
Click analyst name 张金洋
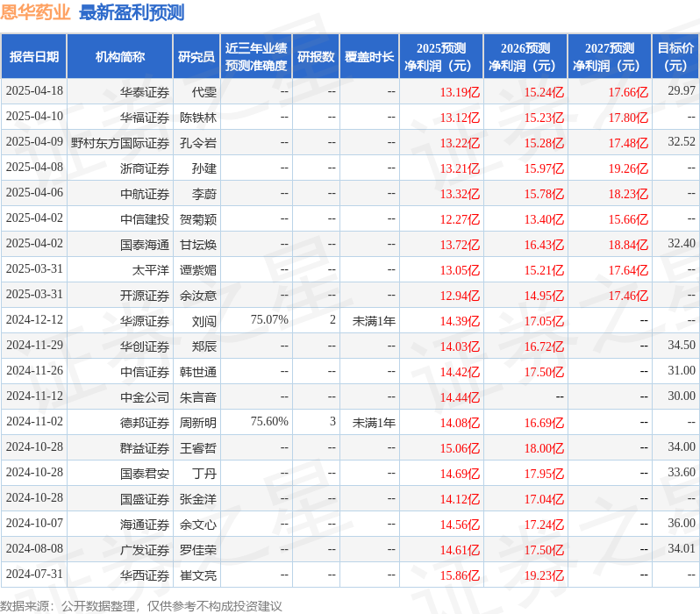198,500
